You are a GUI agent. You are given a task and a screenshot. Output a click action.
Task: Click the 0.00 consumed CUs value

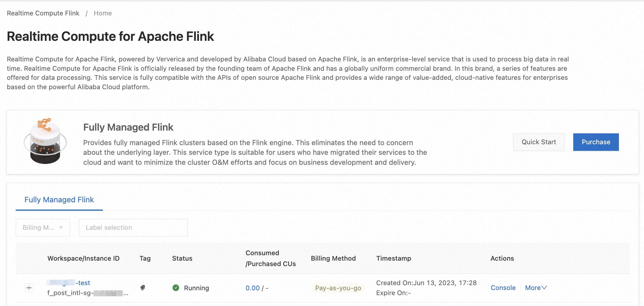(x=252, y=288)
